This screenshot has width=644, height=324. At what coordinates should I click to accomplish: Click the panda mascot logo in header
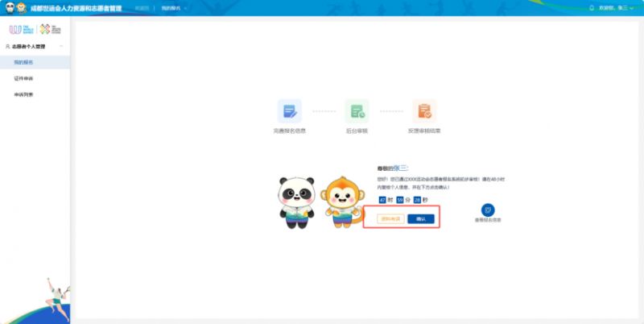(10, 7)
